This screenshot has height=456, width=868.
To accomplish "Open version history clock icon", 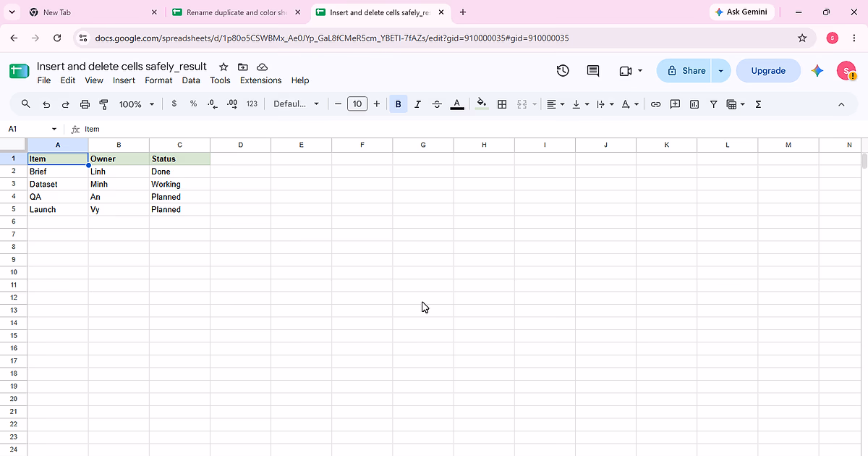I will pyautogui.click(x=563, y=70).
